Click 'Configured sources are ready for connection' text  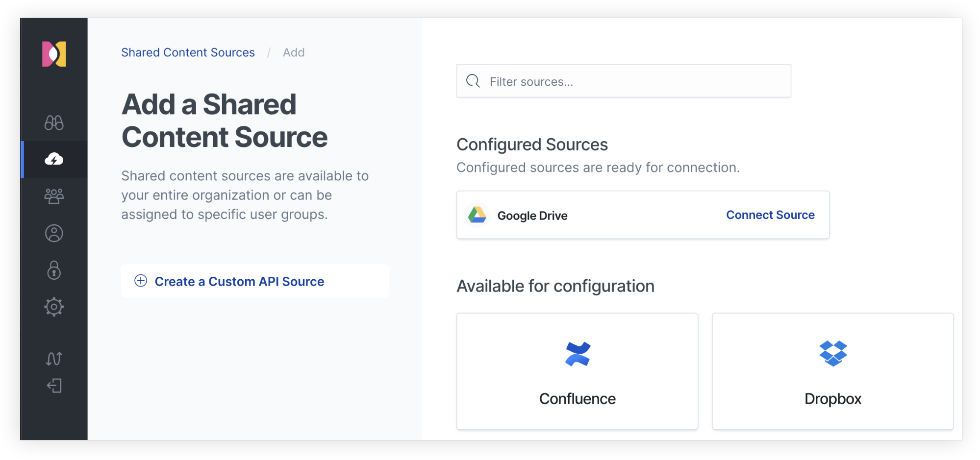[598, 168]
